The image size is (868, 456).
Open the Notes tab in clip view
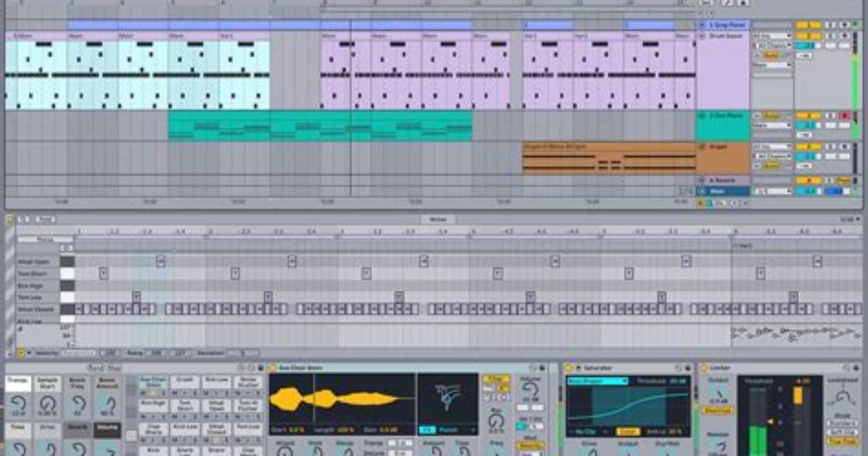tap(438, 219)
